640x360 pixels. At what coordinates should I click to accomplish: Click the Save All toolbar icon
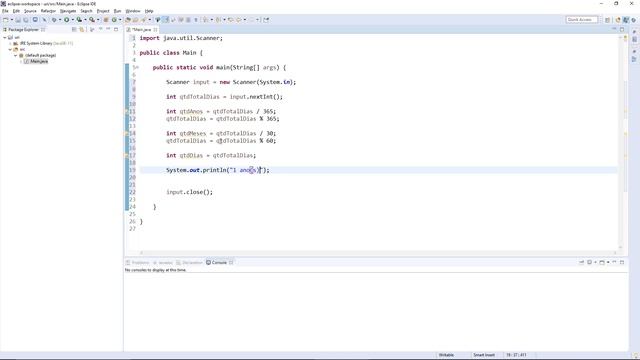[x=25, y=20]
